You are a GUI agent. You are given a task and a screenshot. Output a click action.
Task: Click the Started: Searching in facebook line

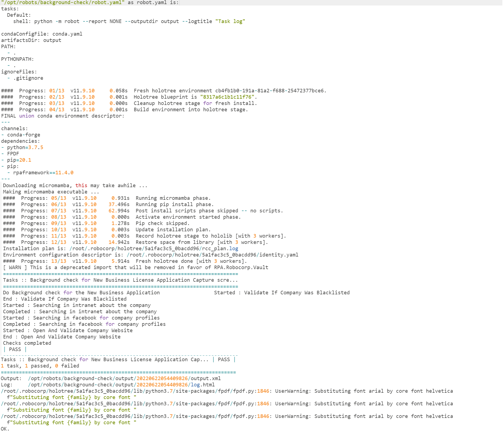[81, 318]
